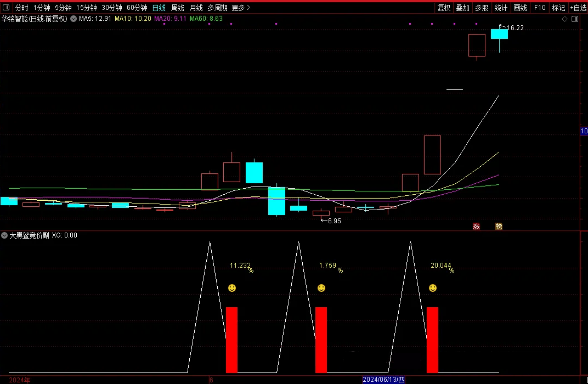The height and width of the screenshot is (384, 588).
Task: Expand the 大黑鲨竞价副 indicator dropdown
Action: pos(4,235)
